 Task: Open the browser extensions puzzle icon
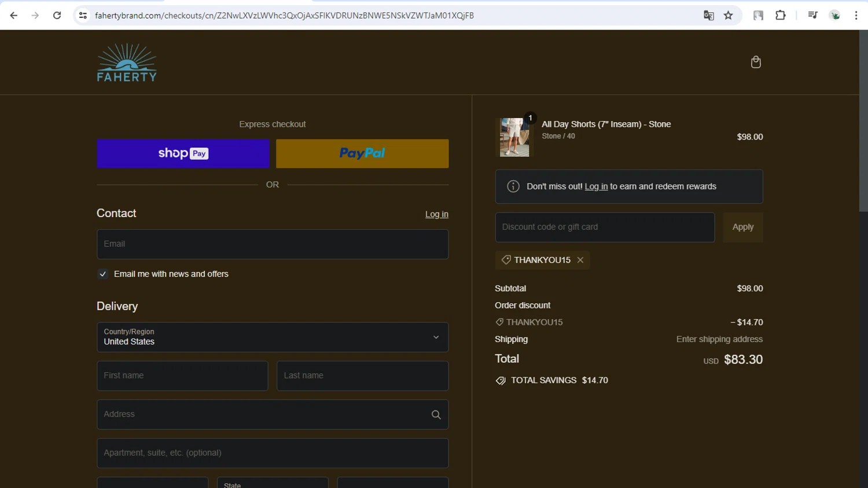click(781, 16)
